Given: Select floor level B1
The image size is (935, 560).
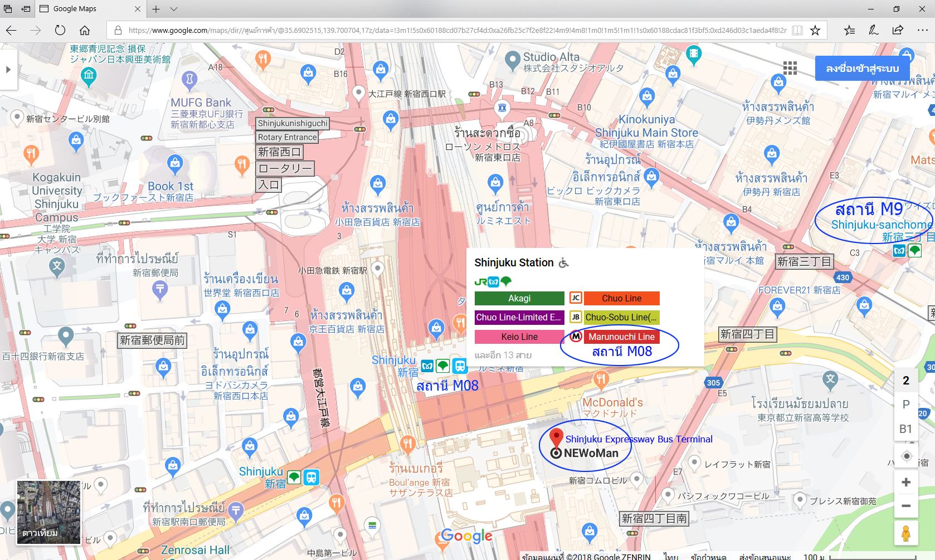Looking at the screenshot, I should coord(906,429).
